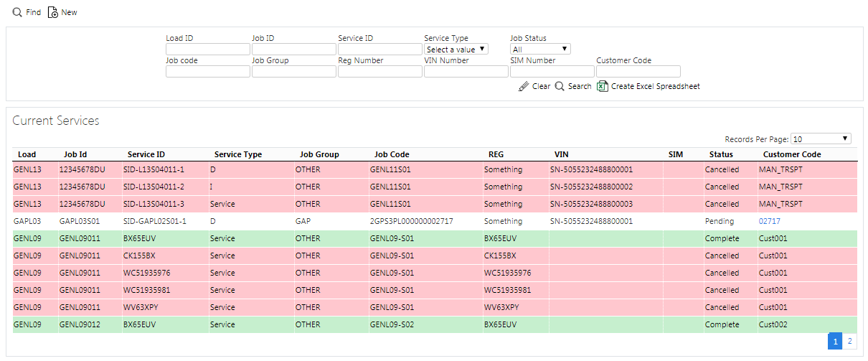This screenshot has height=361, width=868.
Task: Click service ID WV63XPY
Action: tap(140, 307)
